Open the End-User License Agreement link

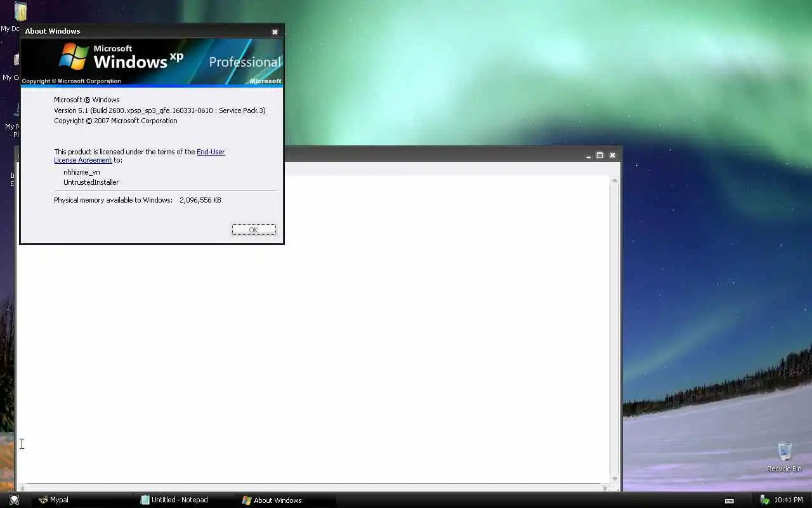(x=140, y=156)
